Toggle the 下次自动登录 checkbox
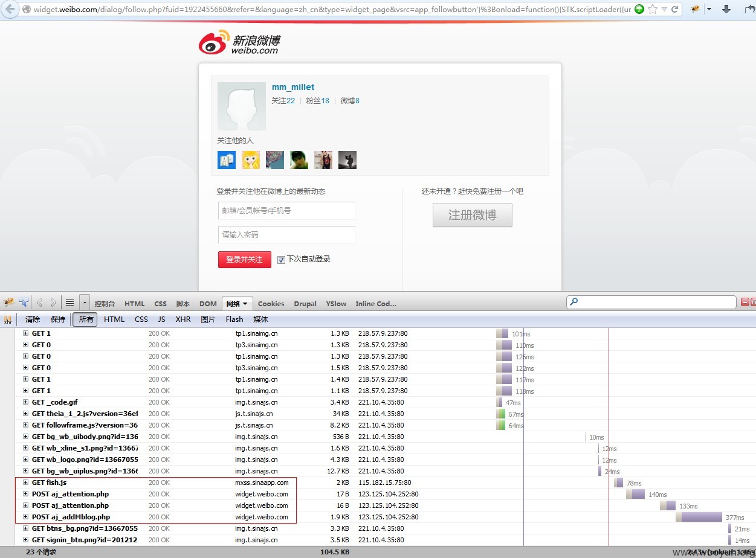The image size is (756, 558). [x=281, y=260]
